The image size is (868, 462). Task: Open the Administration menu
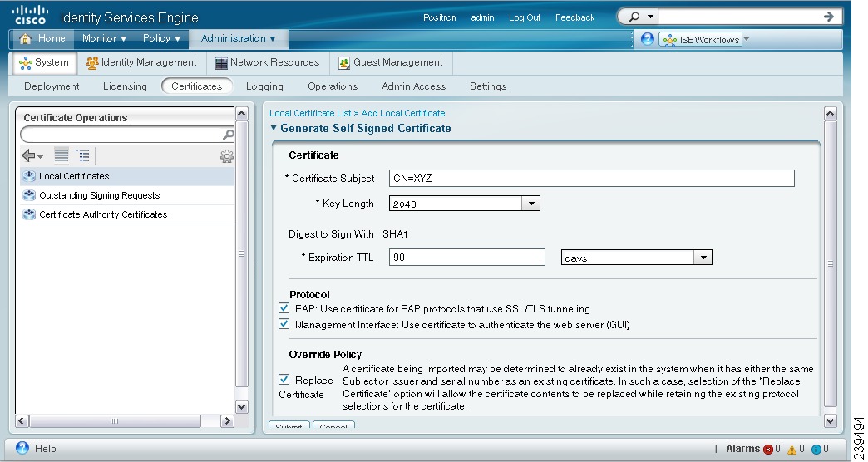click(238, 38)
